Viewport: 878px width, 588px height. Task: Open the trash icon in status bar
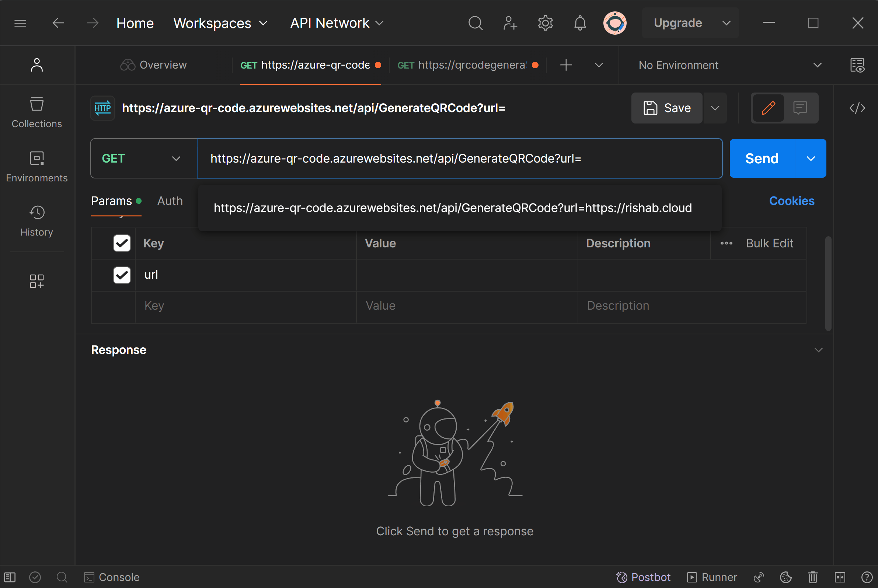[x=813, y=577]
